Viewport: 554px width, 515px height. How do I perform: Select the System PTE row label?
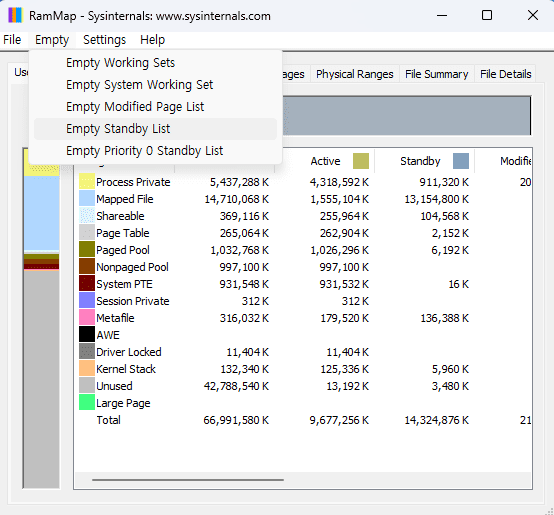pos(124,284)
